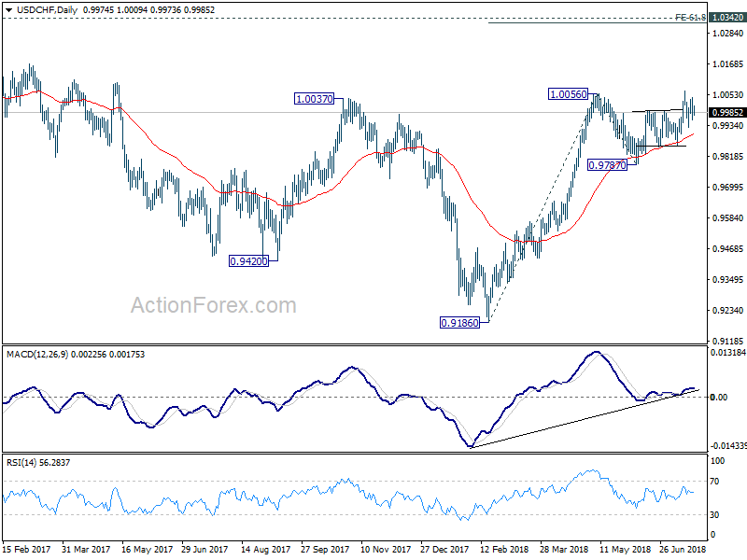
Task: Click the 1.03420 price axis tag
Action: click(x=727, y=18)
